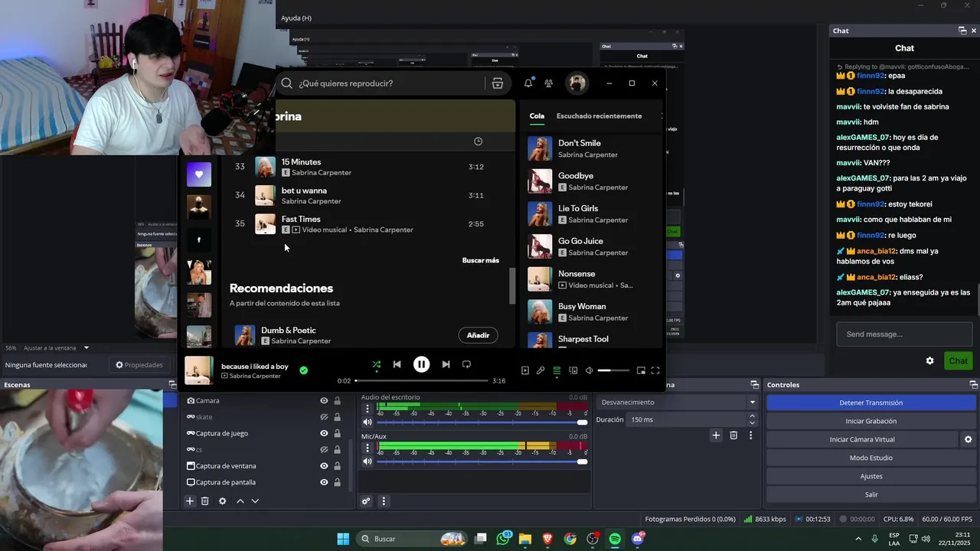Screen dimensions: 980x551
Task: Click the green saved checkmark for current song
Action: click(x=304, y=370)
